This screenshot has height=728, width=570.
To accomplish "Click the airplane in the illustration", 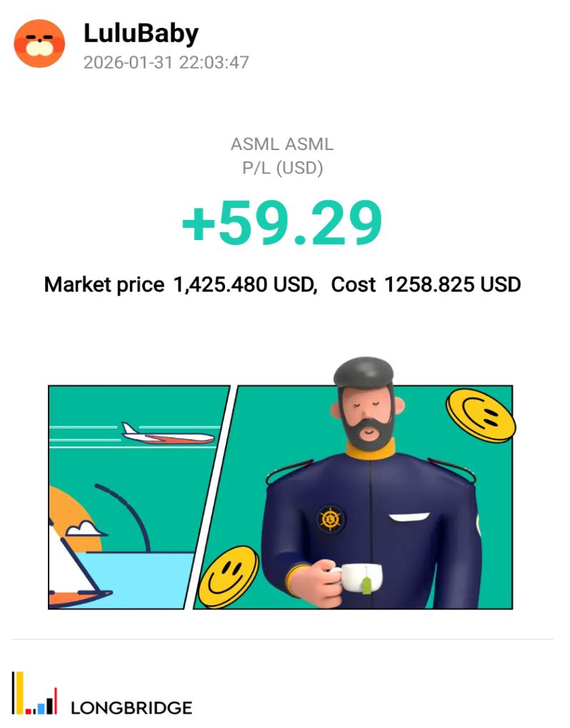I will pyautogui.click(x=167, y=433).
